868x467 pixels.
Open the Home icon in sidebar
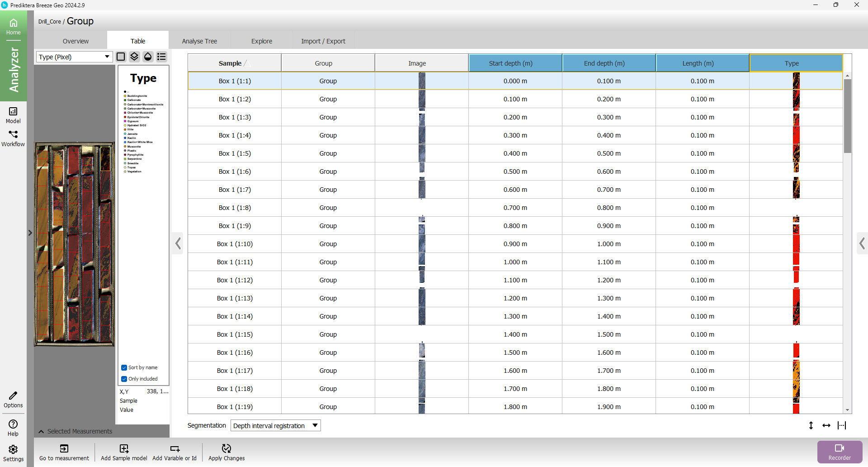pos(13,26)
